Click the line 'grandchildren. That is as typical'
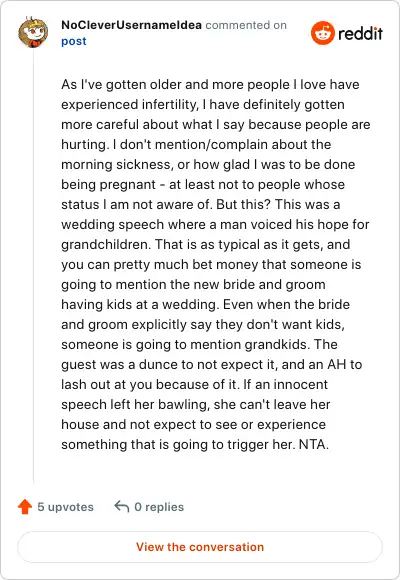 [x=205, y=245]
